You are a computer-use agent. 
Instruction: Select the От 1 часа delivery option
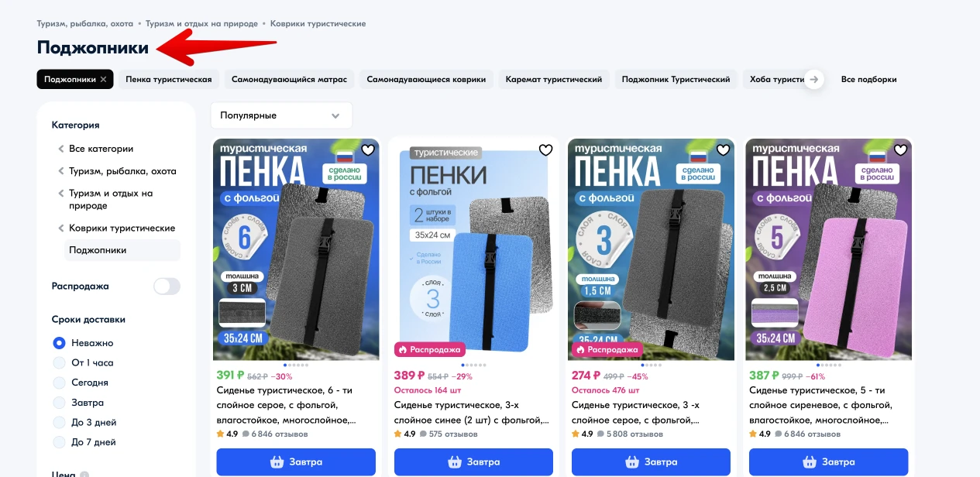coord(59,362)
